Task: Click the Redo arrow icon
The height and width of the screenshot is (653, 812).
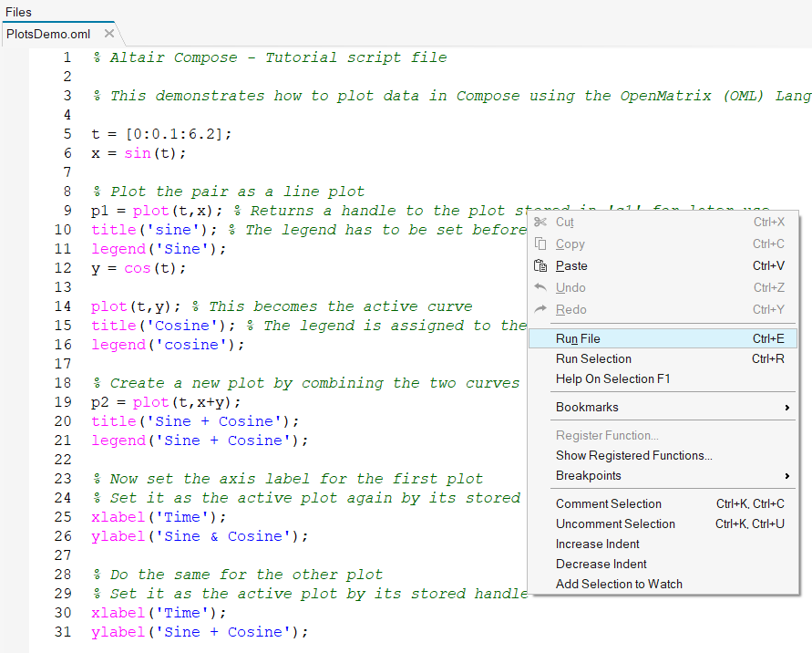Action: (540, 310)
